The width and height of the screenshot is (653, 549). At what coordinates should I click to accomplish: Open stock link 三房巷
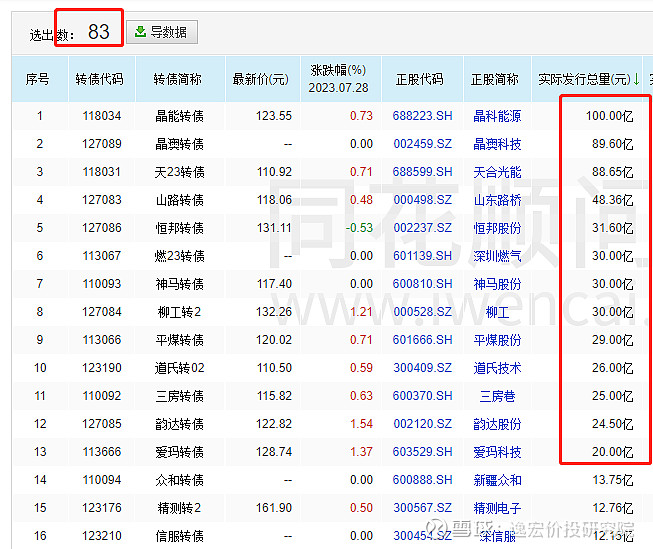point(497,396)
